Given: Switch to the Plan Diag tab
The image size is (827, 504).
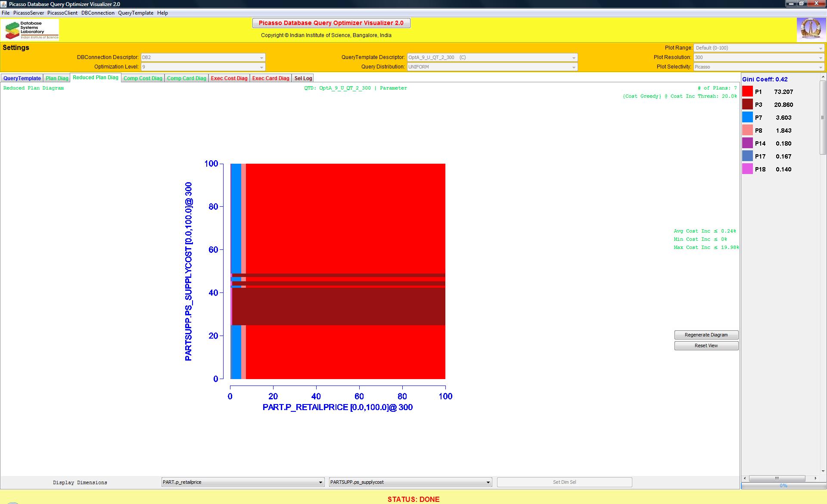Looking at the screenshot, I should click(57, 78).
